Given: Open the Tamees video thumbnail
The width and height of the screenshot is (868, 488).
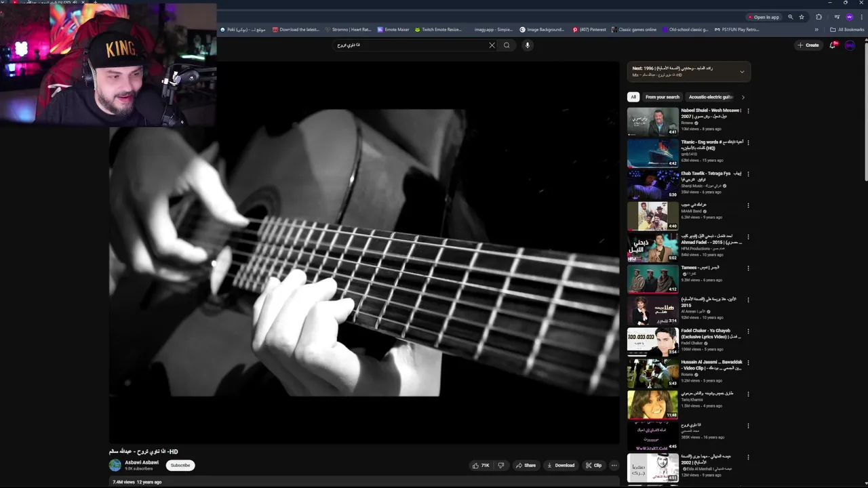Looking at the screenshot, I should tap(652, 279).
